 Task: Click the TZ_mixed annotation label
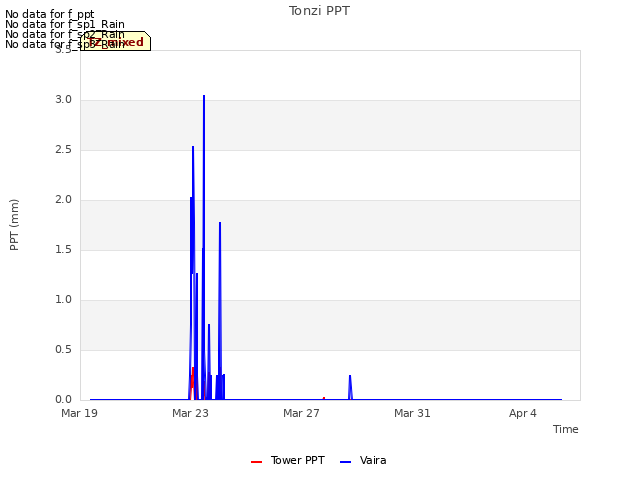click(116, 42)
